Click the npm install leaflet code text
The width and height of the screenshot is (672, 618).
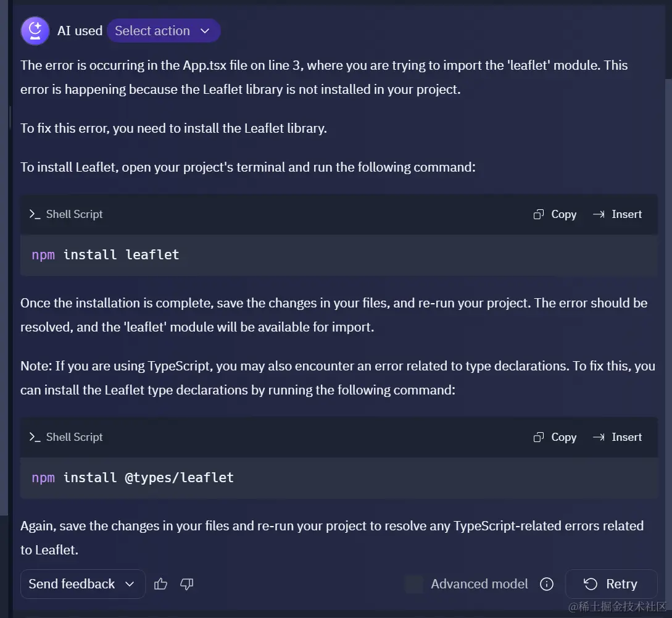[x=106, y=255]
